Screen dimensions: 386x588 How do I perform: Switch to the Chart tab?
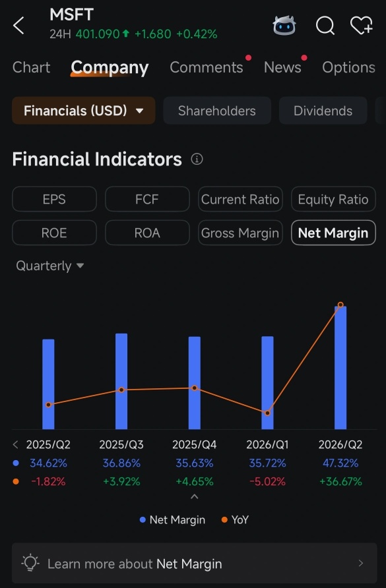(31, 67)
